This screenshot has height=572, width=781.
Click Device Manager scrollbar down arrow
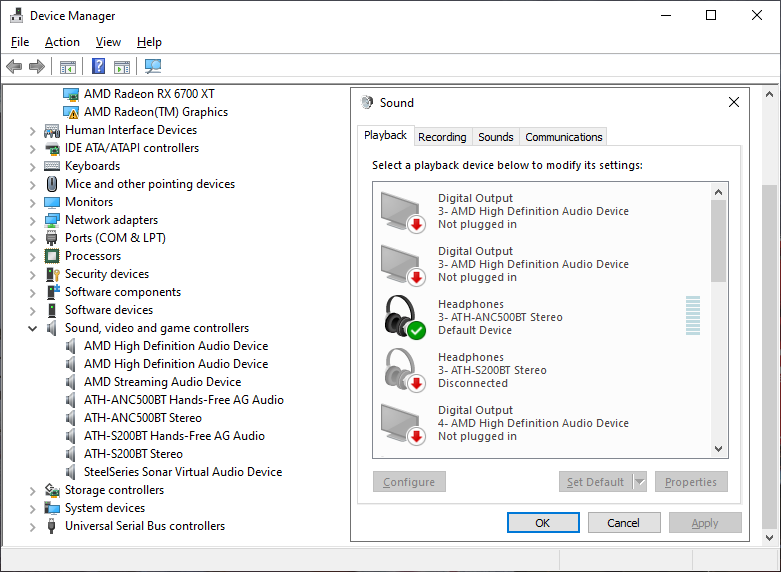pyautogui.click(x=769, y=538)
